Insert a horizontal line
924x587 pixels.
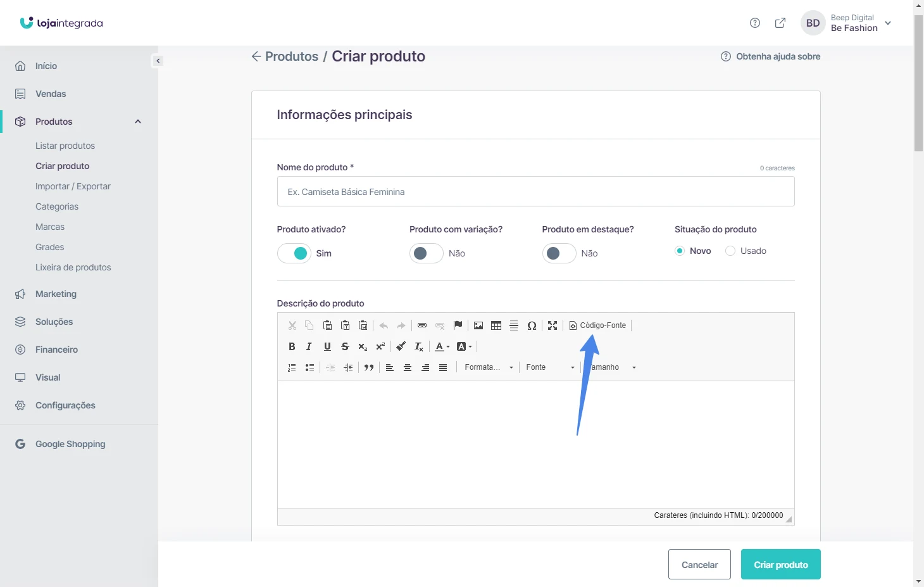(514, 325)
